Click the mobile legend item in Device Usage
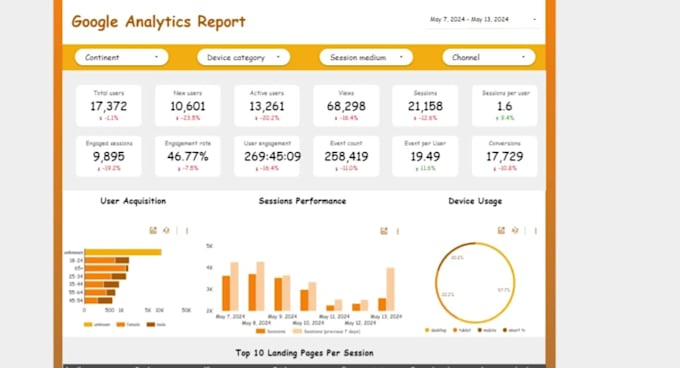 (487, 330)
